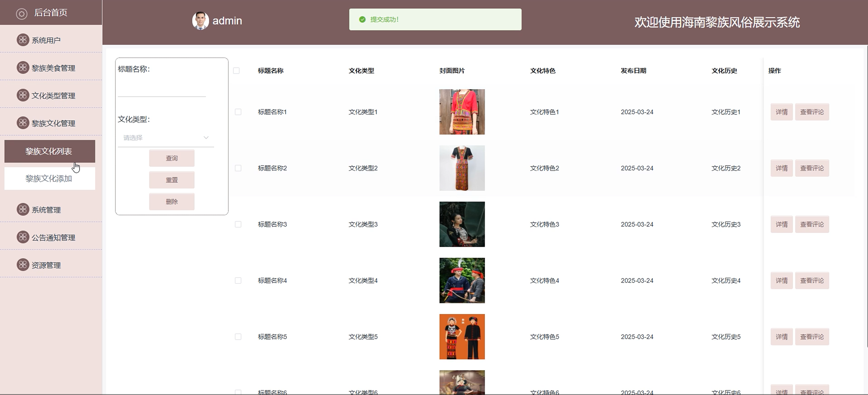Viewport: 868px width, 395px height.
Task: Click the home icon beside 后台首页
Action: (x=22, y=14)
